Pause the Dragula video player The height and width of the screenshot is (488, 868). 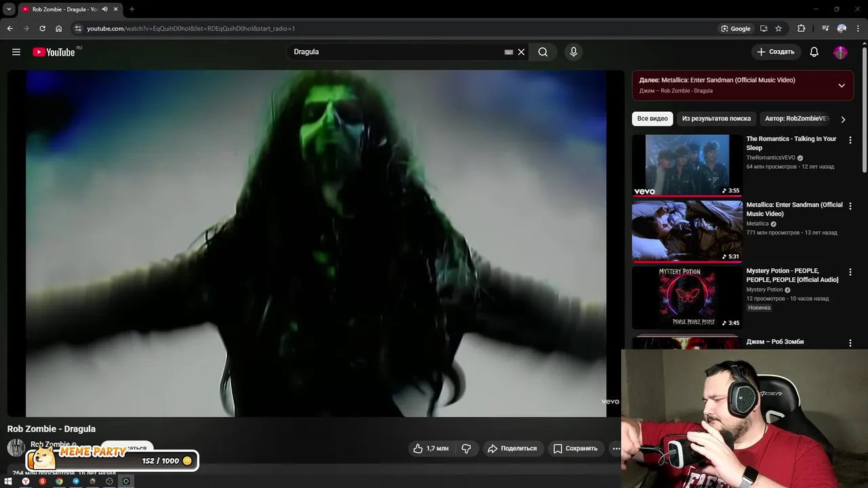(316, 243)
